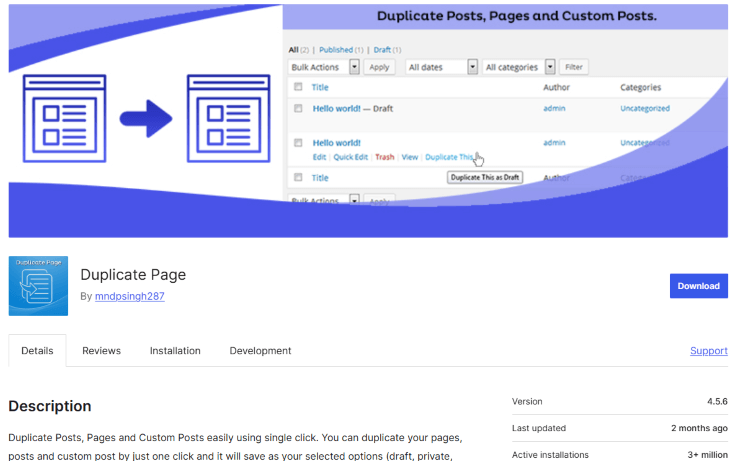Click the Download button
Image resolution: width=750 pixels, height=461 pixels.
coord(698,285)
